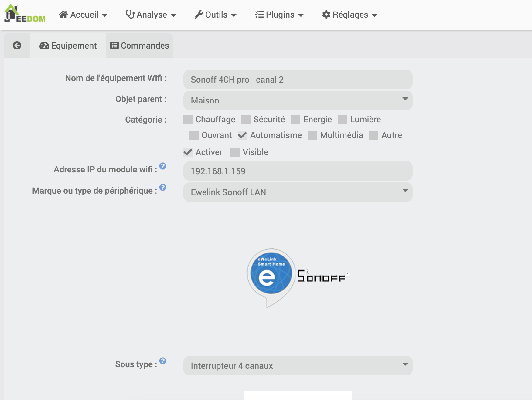
Task: Open the Ewelink Sonoff LAN dropdown
Action: pyautogui.click(x=298, y=192)
